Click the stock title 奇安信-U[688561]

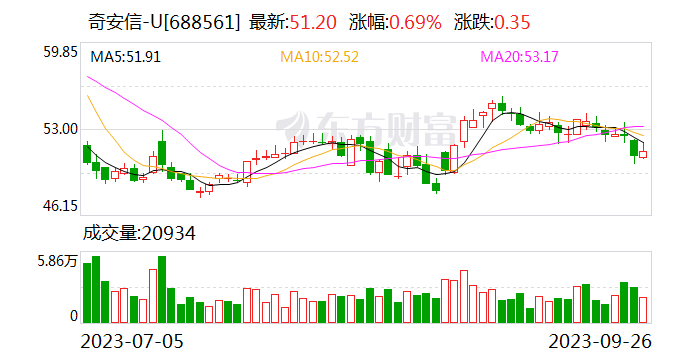click(165, 22)
